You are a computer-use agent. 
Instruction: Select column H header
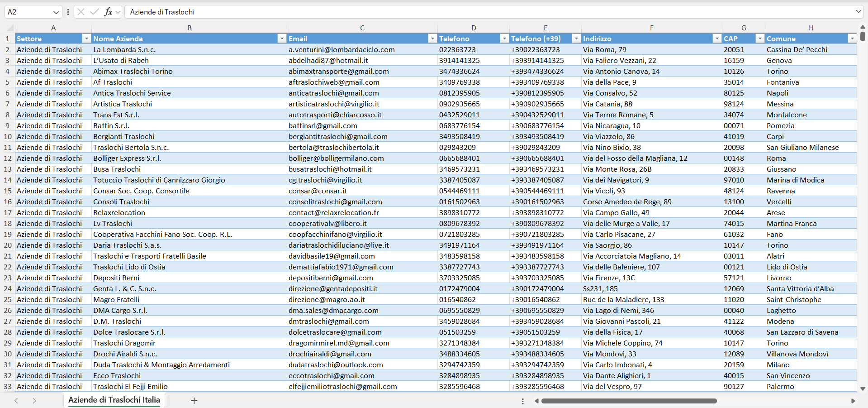(811, 28)
